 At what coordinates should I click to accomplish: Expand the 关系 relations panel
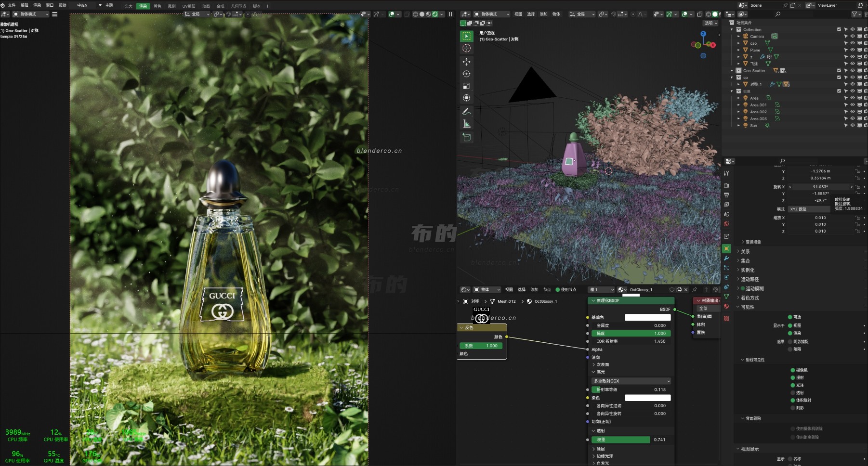coord(745,252)
